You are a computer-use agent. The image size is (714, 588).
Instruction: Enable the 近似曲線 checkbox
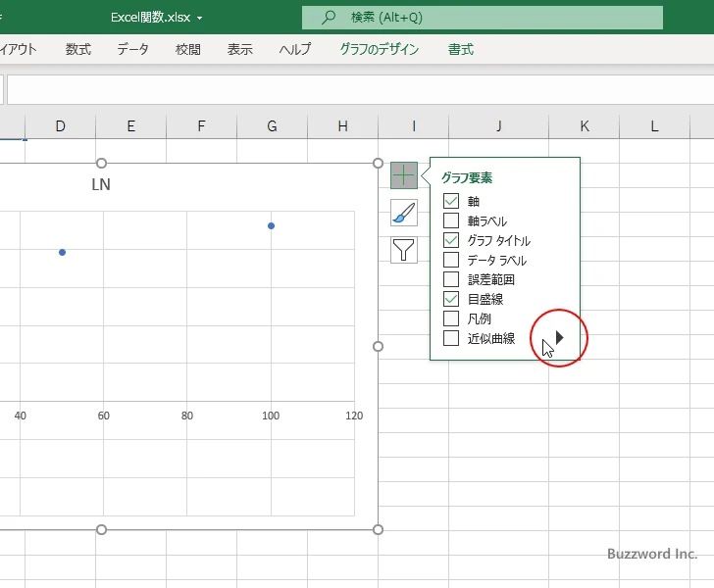(x=451, y=338)
